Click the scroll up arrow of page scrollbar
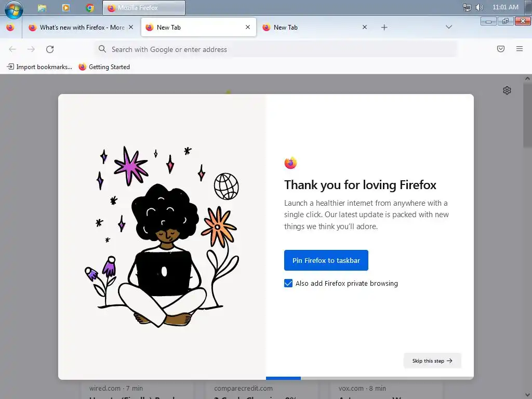The image size is (532, 399). tap(527, 78)
